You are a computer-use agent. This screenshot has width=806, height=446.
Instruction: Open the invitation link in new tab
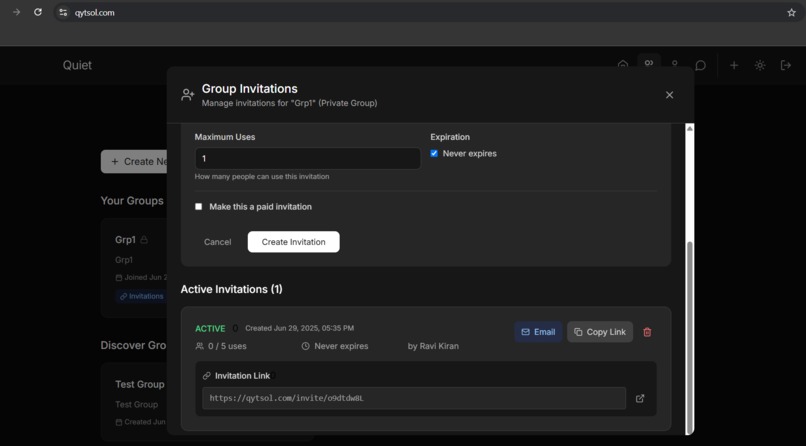click(x=640, y=398)
